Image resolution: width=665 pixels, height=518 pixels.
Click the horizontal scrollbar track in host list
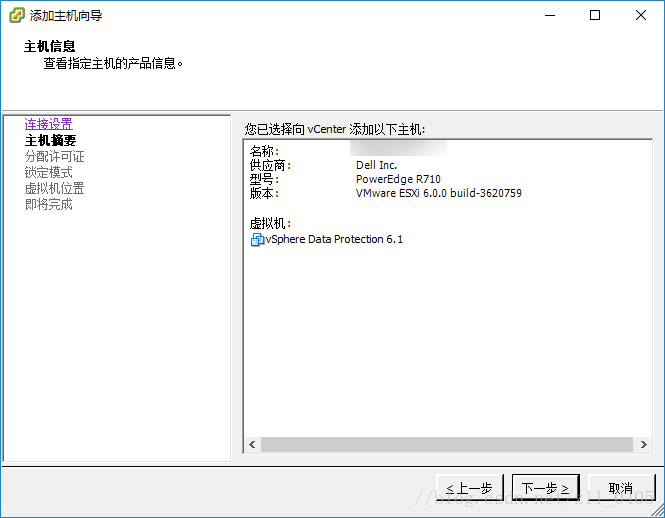click(447, 444)
